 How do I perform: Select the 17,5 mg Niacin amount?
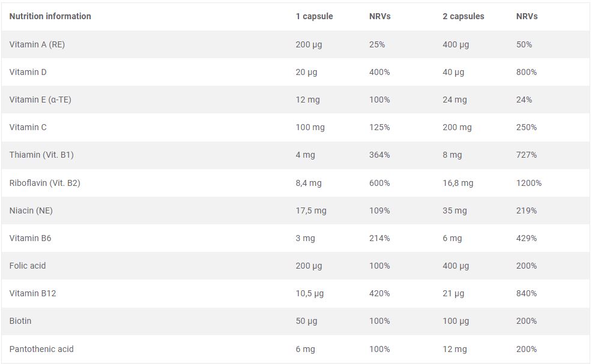coord(311,211)
